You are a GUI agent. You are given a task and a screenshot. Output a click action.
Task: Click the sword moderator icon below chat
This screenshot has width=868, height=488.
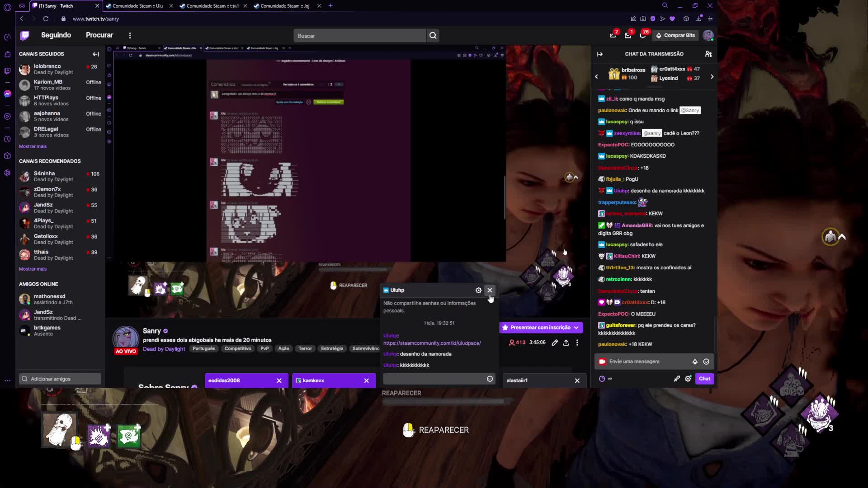(676, 379)
